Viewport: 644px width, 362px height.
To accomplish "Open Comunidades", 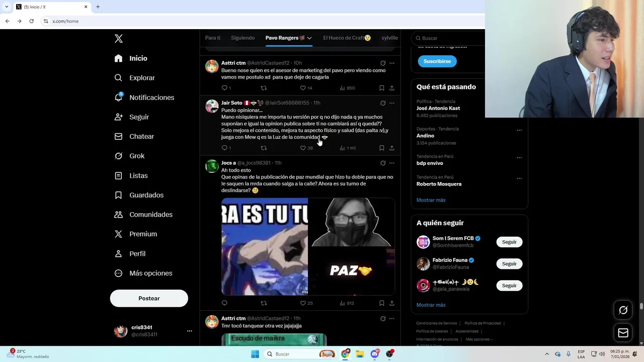I will click(x=143, y=214).
